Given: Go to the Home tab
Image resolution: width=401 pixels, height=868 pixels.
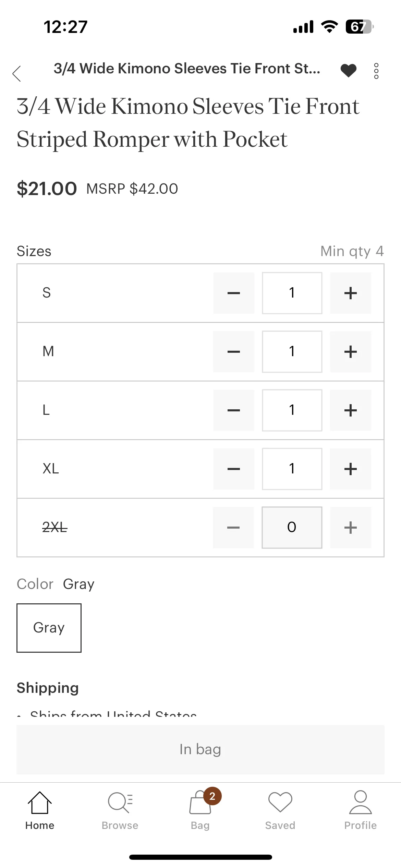Looking at the screenshot, I should 40,811.
